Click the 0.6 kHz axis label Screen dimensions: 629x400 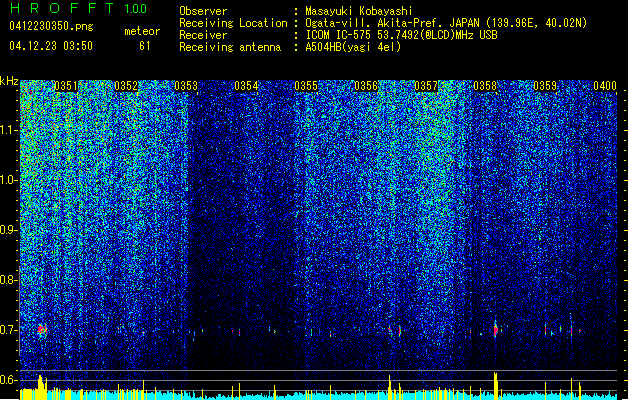pyautogui.click(x=9, y=380)
